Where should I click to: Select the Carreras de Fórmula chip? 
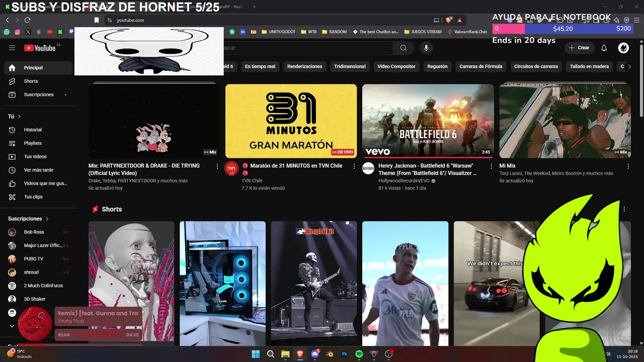click(481, 66)
